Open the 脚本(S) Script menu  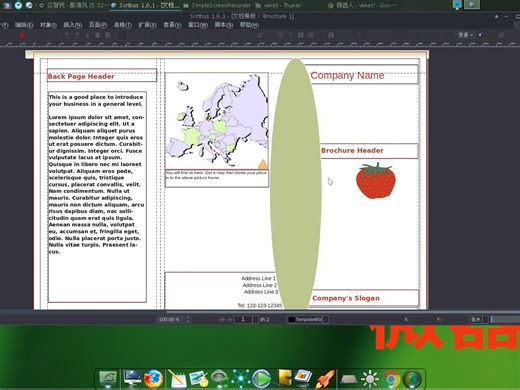click(224, 25)
